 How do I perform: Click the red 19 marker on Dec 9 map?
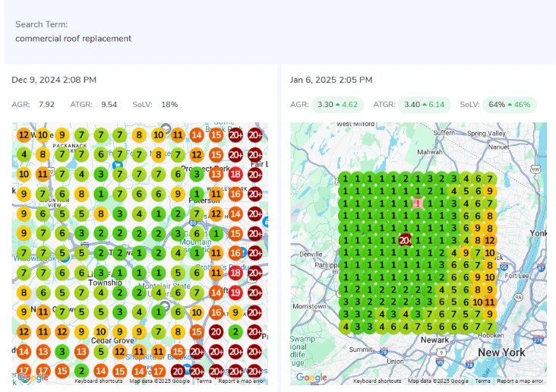tap(235, 292)
